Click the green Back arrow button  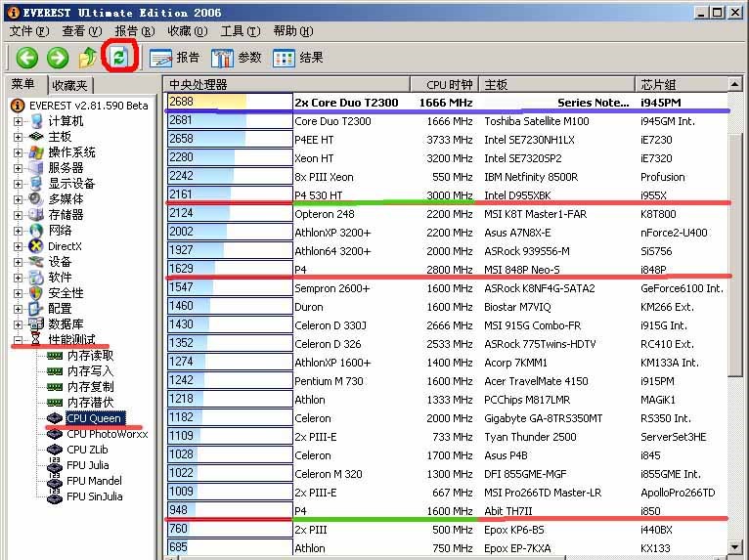click(27, 58)
